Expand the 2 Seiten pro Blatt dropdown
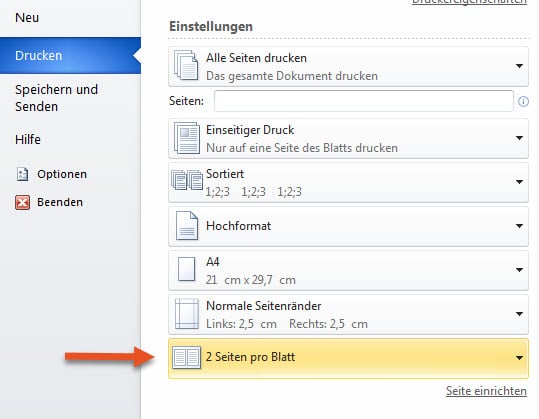The width and height of the screenshot is (539, 419). (519, 358)
